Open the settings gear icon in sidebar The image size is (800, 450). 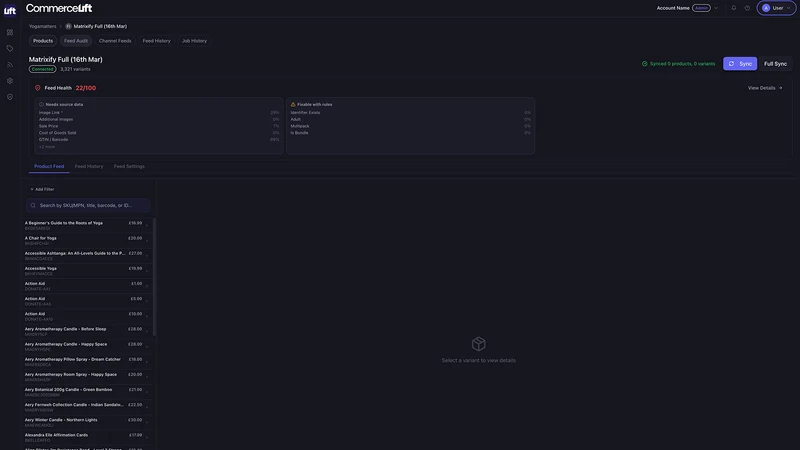pyautogui.click(x=10, y=81)
